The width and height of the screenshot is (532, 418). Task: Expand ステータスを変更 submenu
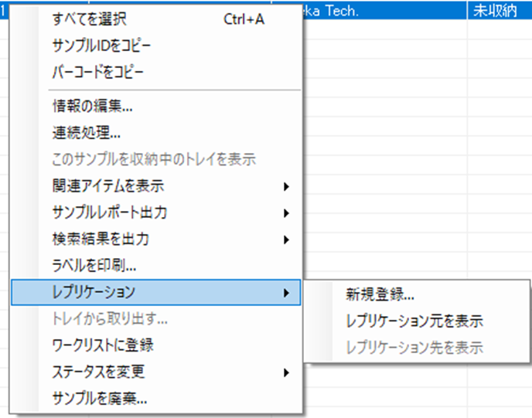[x=99, y=372]
